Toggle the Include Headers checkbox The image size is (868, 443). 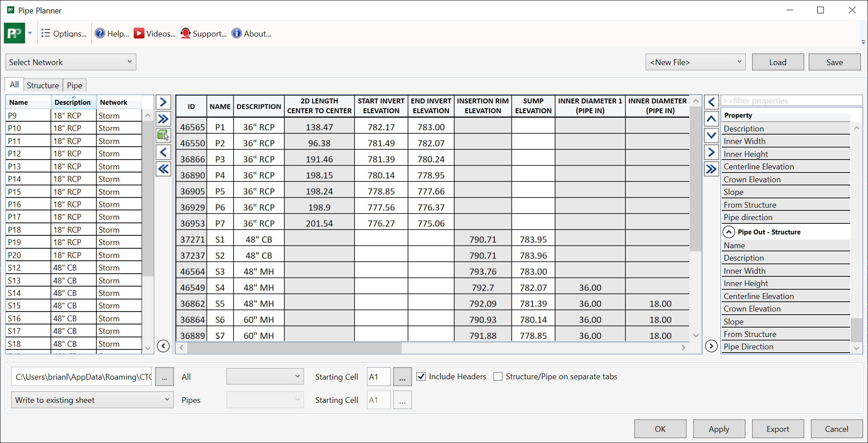point(421,377)
